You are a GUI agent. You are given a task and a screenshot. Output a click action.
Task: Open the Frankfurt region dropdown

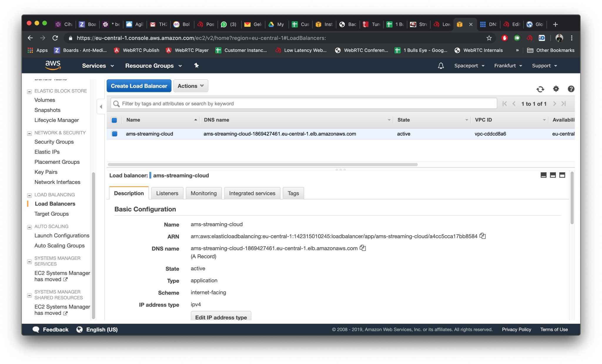coord(508,66)
